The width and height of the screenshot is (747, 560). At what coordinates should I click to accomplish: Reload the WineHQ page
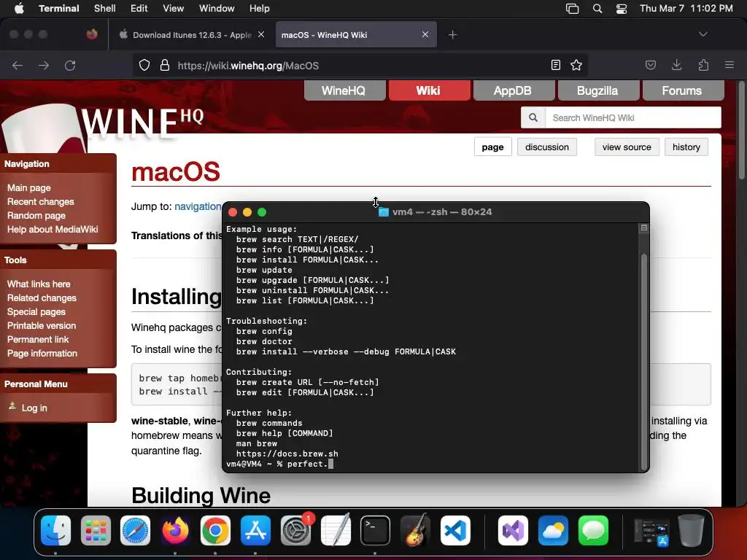tap(70, 65)
